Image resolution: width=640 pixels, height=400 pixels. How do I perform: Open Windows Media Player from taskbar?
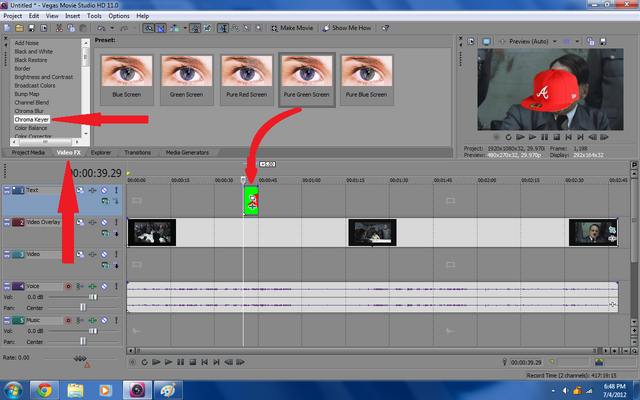coord(105,390)
